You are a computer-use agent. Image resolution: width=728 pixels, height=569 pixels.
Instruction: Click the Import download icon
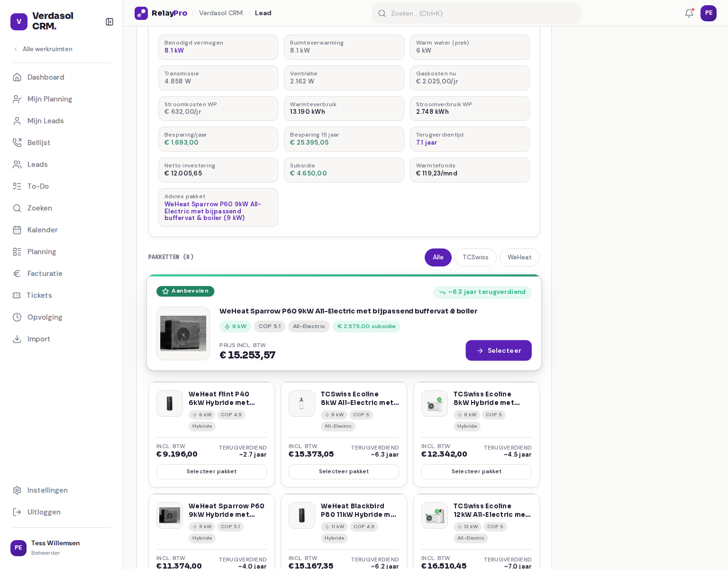pyautogui.click(x=17, y=339)
